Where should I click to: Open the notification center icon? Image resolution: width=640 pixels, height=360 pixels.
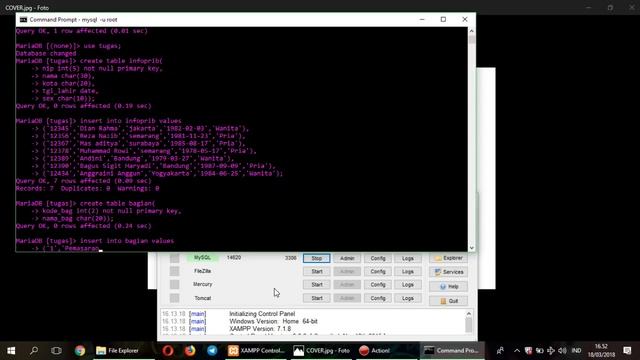627,351
